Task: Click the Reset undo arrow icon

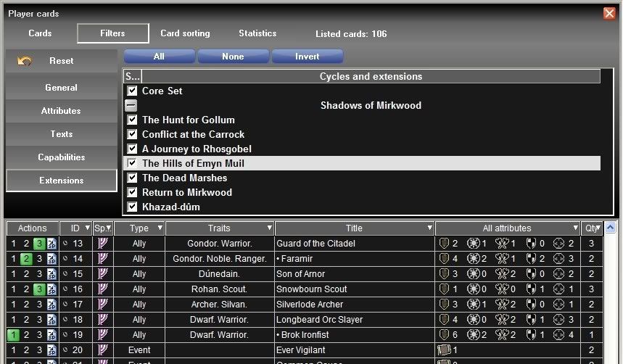Action: click(x=24, y=61)
